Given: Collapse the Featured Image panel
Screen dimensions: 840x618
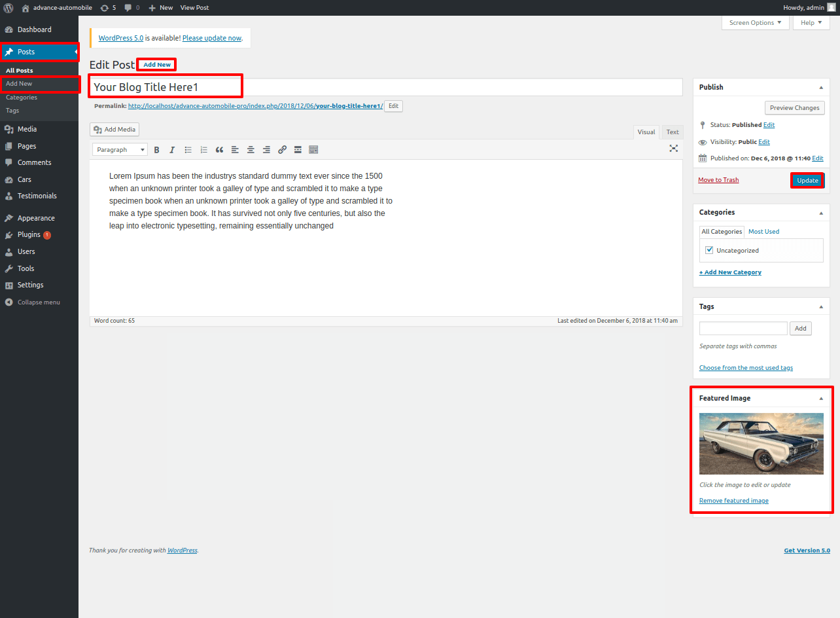Looking at the screenshot, I should click(x=821, y=398).
